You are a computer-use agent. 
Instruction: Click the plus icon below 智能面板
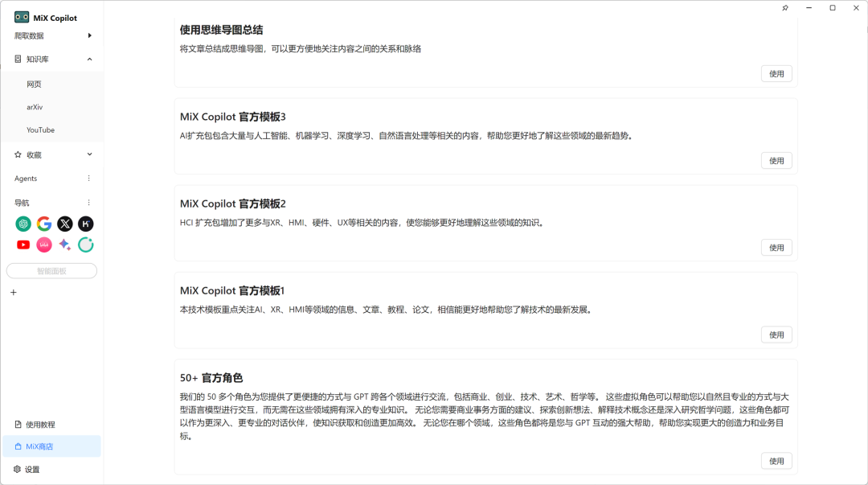coord(14,292)
